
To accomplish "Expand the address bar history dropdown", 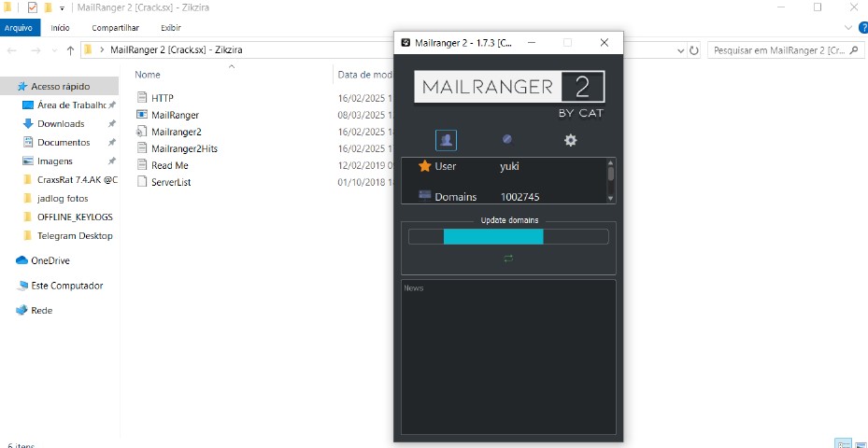I will pyautogui.click(x=681, y=50).
